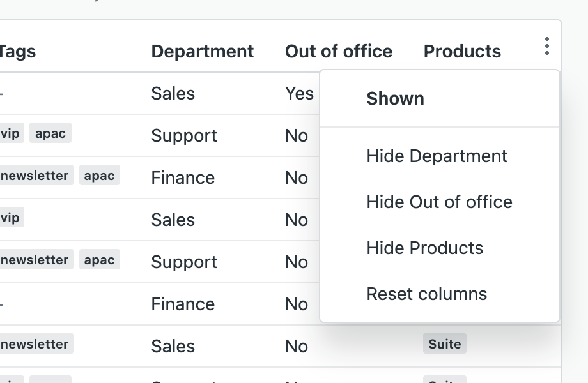Click the Products column header
The image size is (588, 383).
pos(462,51)
